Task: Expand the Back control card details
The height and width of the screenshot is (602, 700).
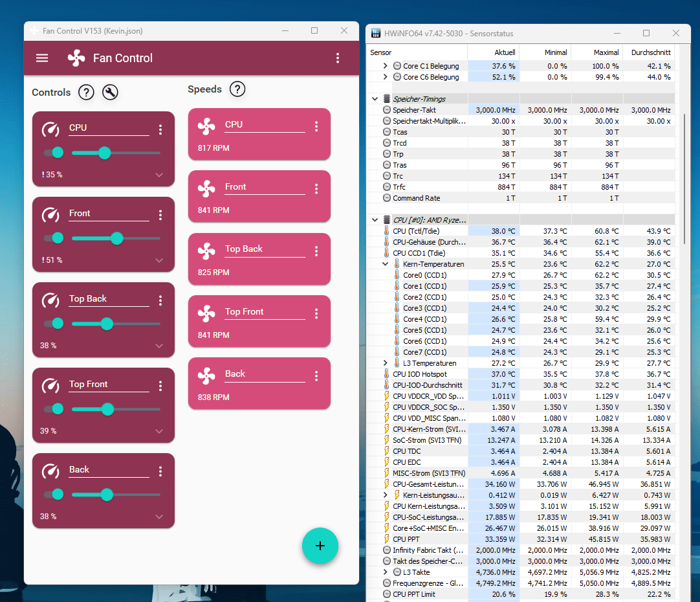Action: [159, 517]
